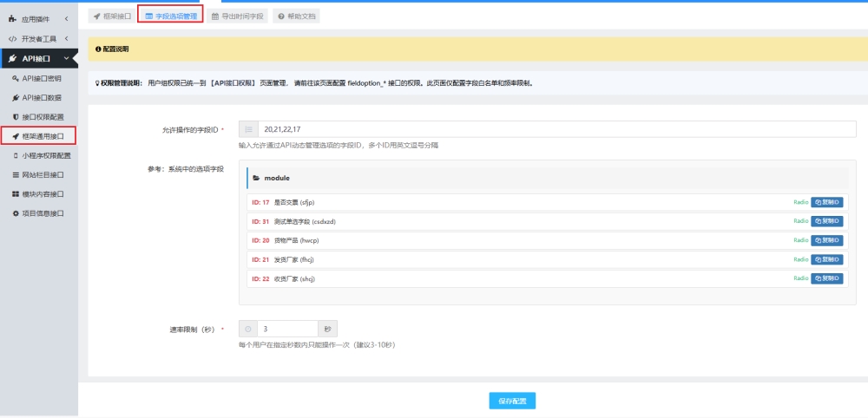Screen dimensions: 868x418
Task: Copy ID for field 发货厂家 (fhcj)
Action: click(826, 259)
